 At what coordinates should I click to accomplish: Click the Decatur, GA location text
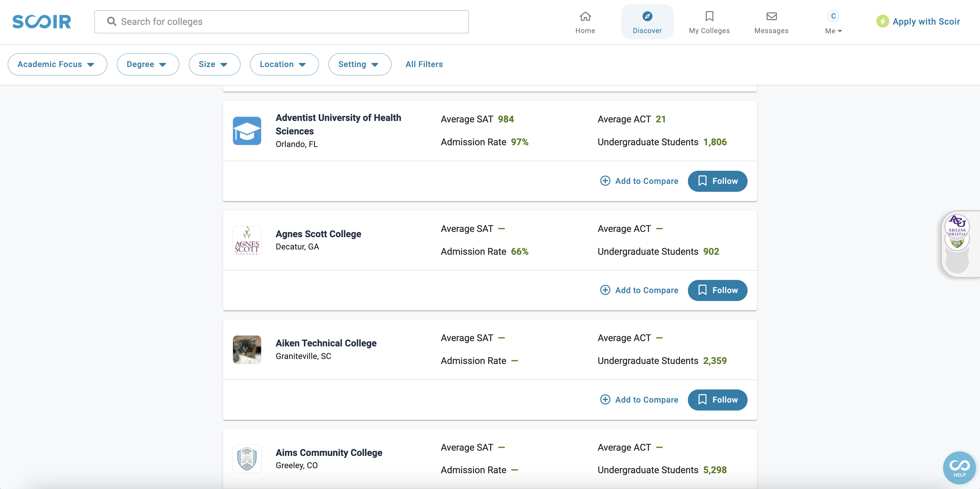pyautogui.click(x=297, y=247)
